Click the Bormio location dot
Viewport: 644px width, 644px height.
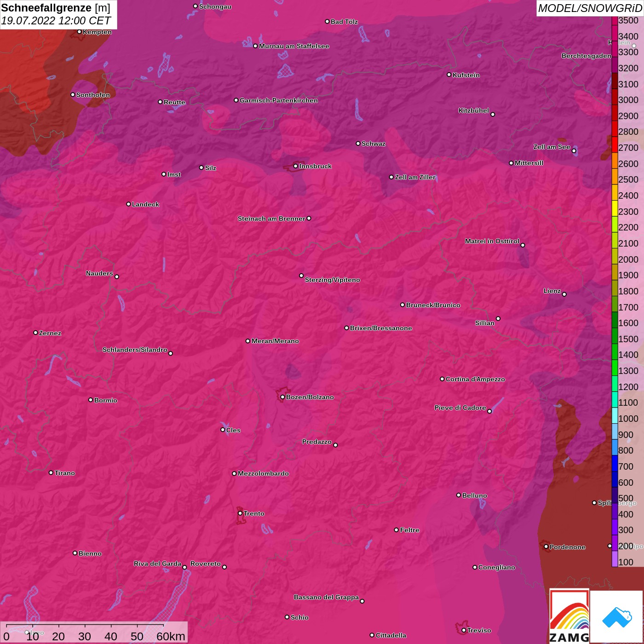pos(91,400)
